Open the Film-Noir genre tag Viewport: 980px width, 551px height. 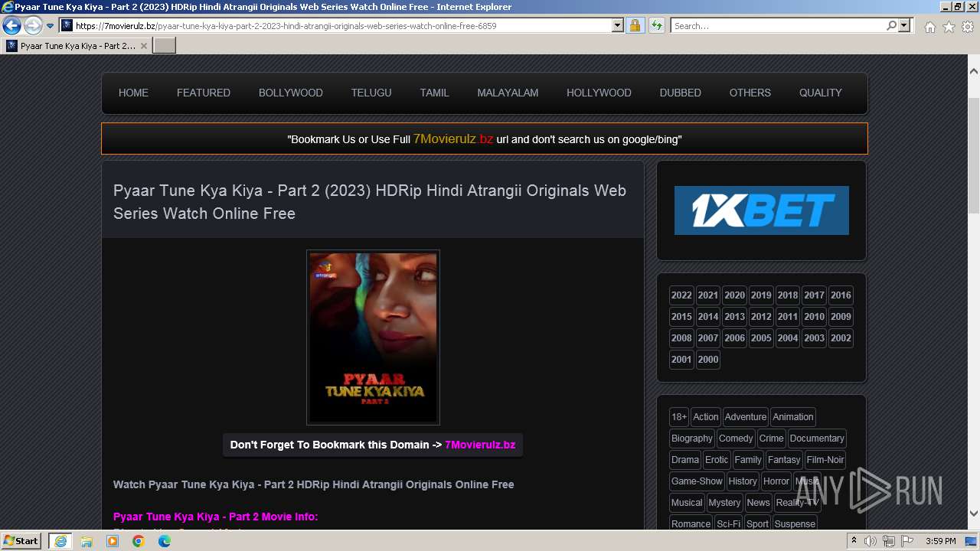(825, 460)
